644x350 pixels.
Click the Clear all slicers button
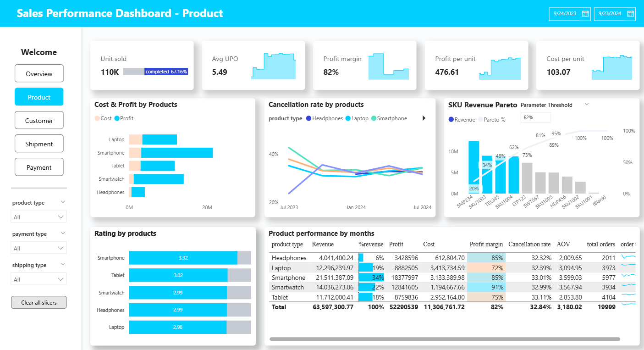click(x=39, y=303)
